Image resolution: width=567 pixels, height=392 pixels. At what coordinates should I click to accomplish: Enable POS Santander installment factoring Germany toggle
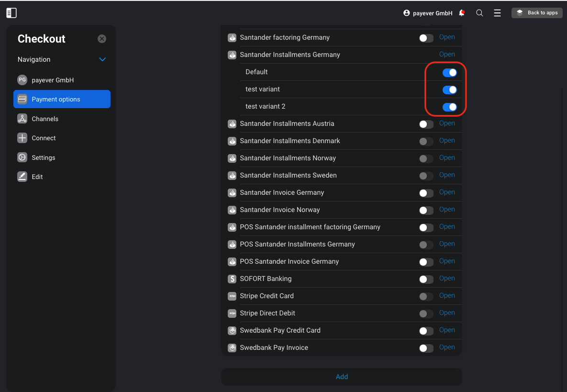[426, 227]
